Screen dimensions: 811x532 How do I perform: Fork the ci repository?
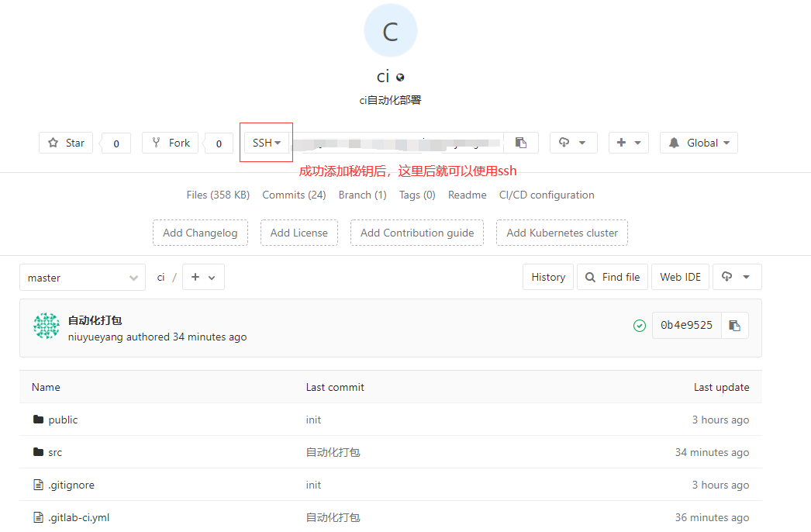pos(170,142)
